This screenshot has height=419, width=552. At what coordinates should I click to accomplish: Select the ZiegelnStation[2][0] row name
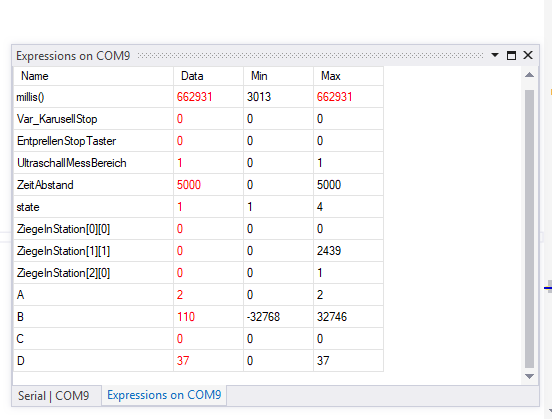click(x=63, y=273)
